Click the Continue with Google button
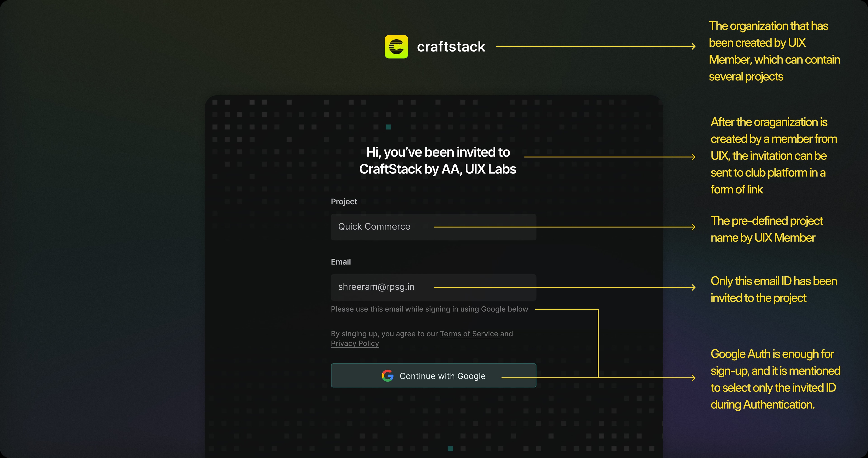This screenshot has width=868, height=458. [x=433, y=376]
